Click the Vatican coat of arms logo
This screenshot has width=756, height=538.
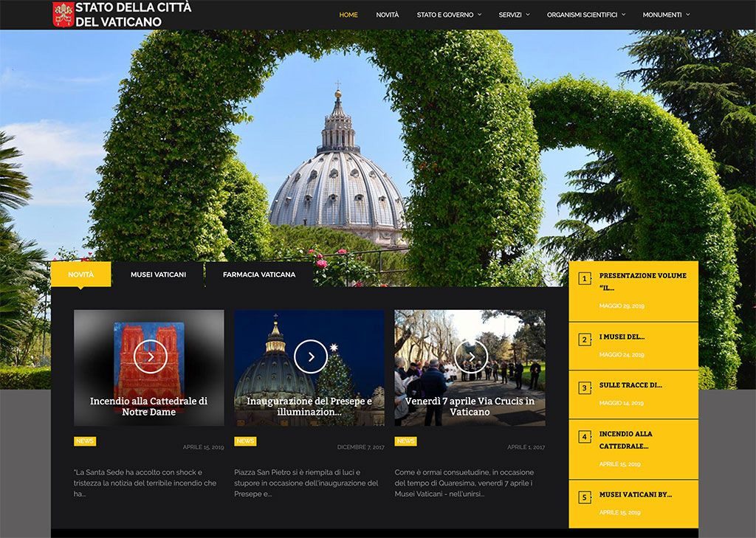tap(63, 14)
